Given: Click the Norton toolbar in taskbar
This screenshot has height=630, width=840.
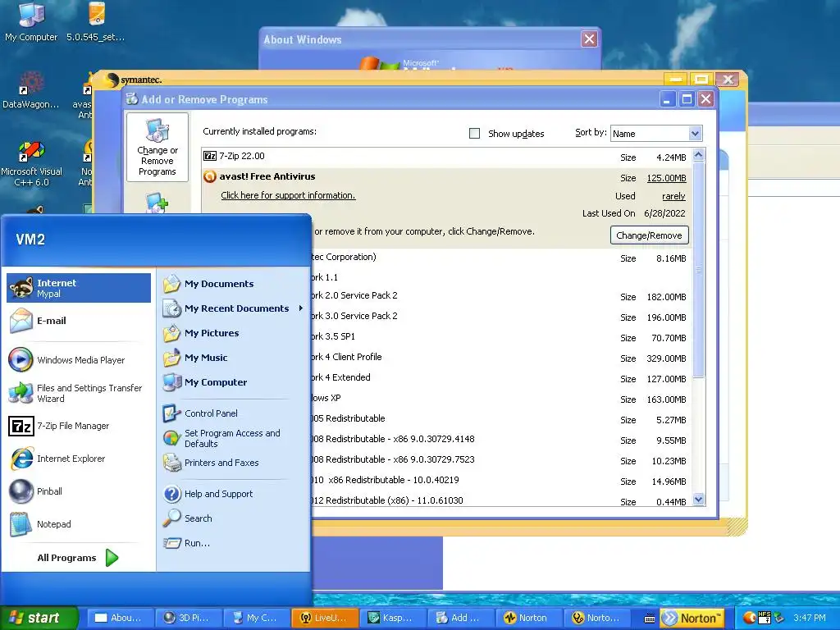Looking at the screenshot, I should (x=692, y=619).
